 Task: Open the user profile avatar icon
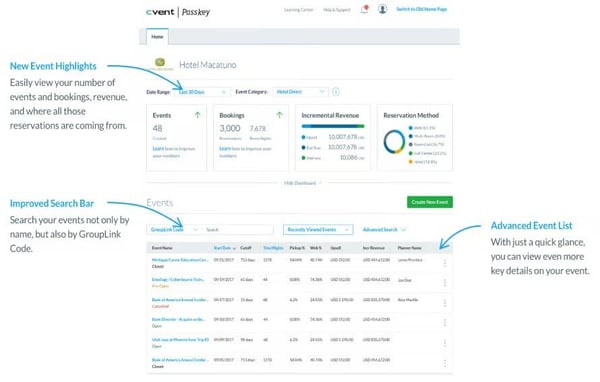[x=382, y=9]
